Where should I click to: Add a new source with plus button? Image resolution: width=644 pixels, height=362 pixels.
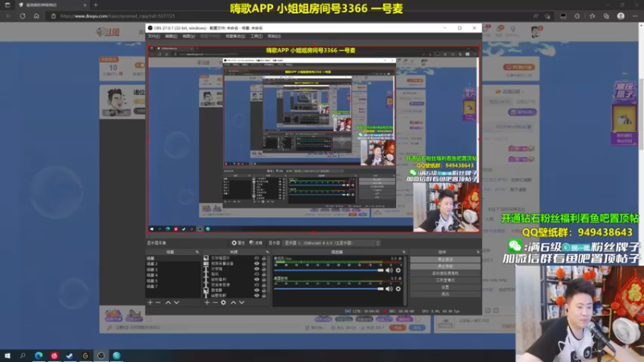[207, 302]
